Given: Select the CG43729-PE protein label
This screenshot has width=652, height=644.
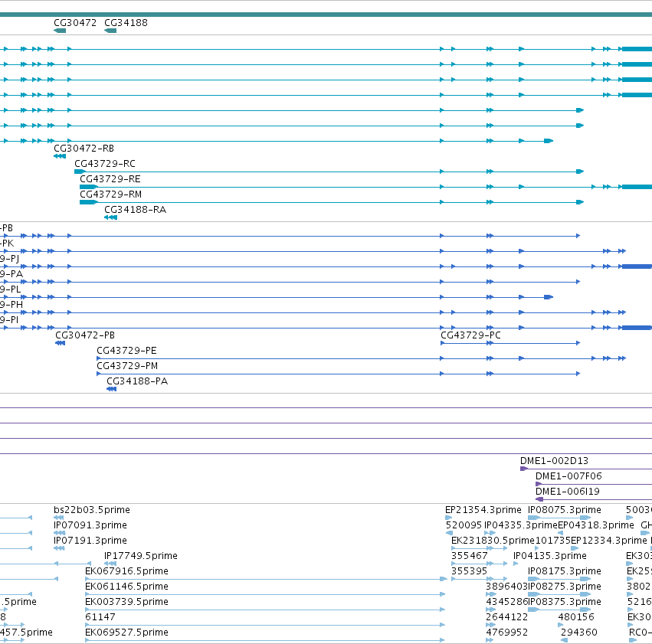Looking at the screenshot, I should 126,351.
